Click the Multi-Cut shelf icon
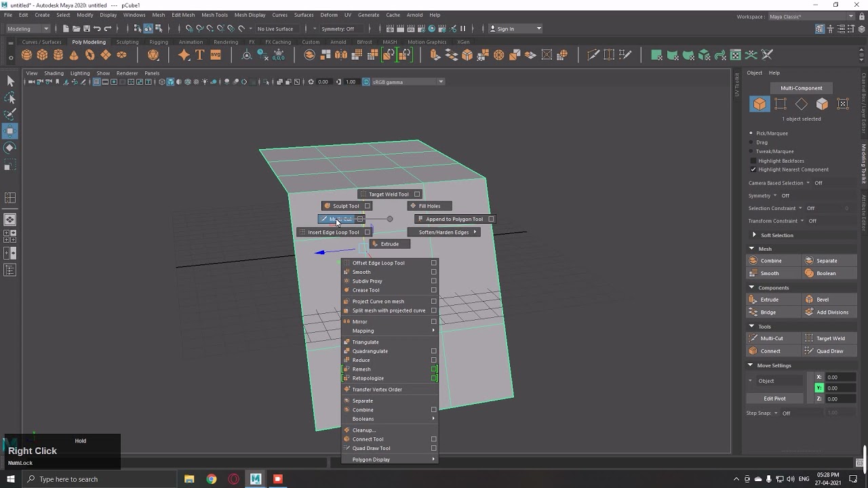Image resolution: width=868 pixels, height=488 pixels. coord(593,55)
